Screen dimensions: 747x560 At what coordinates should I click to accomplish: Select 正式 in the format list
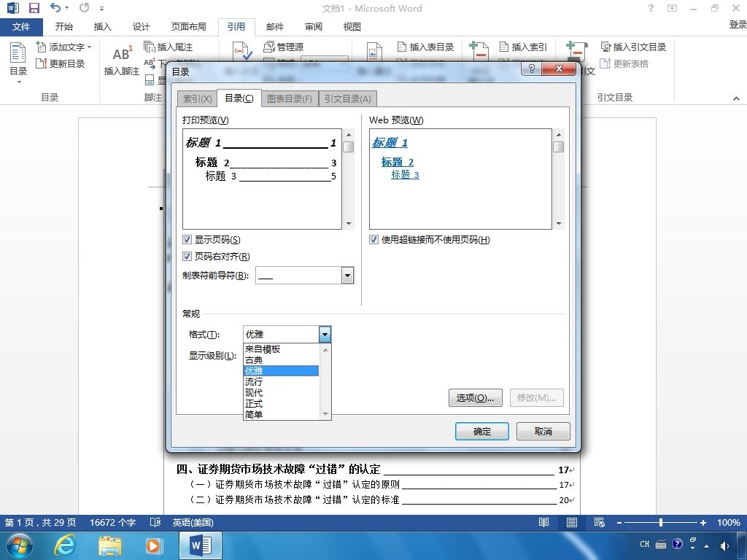coord(281,404)
